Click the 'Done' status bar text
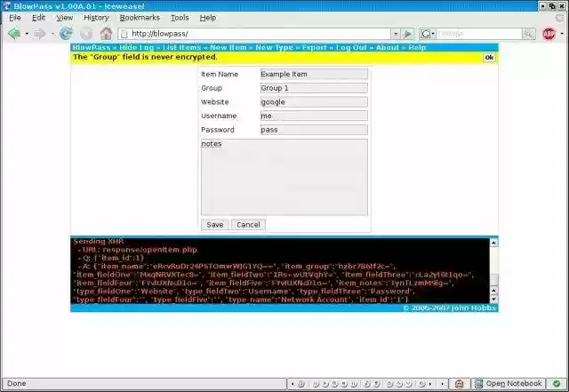569x392 pixels. click(17, 383)
